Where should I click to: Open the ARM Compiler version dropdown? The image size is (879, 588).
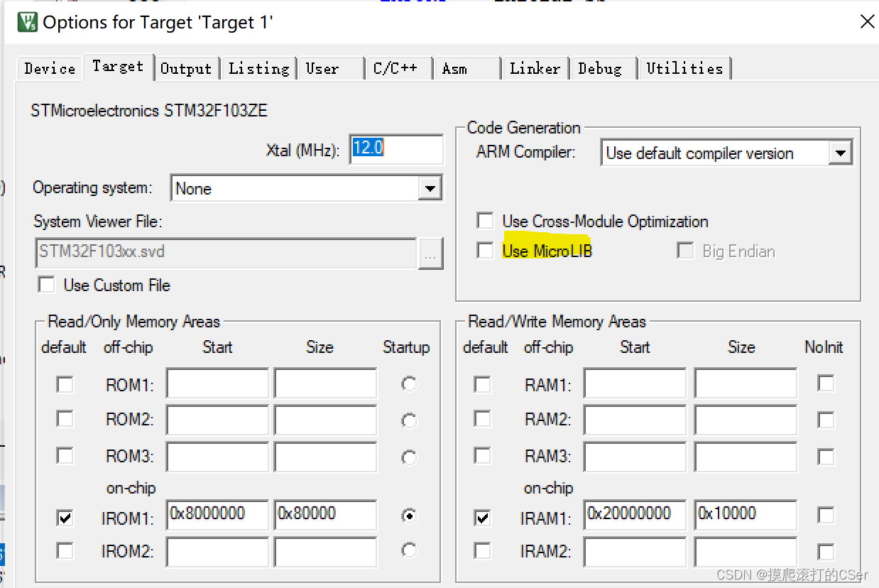click(841, 153)
